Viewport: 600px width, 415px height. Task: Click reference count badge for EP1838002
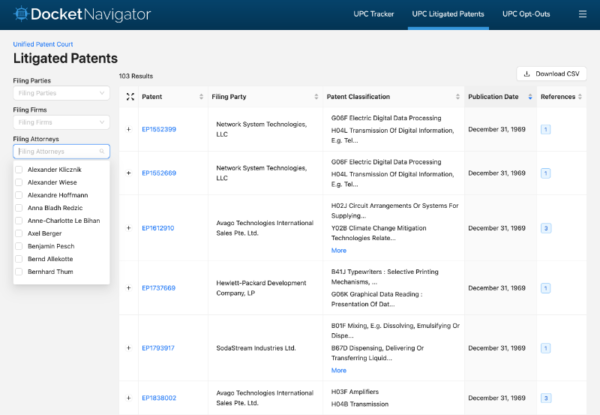click(x=546, y=397)
